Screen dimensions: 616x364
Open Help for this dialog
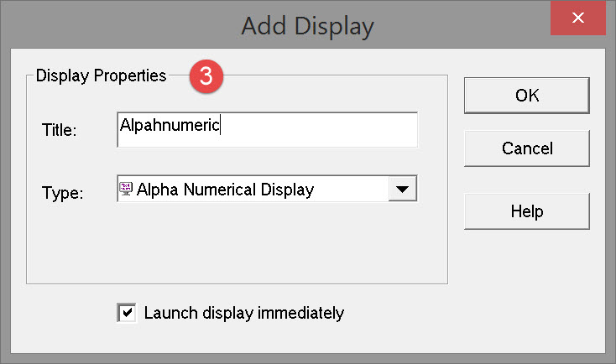tap(527, 211)
